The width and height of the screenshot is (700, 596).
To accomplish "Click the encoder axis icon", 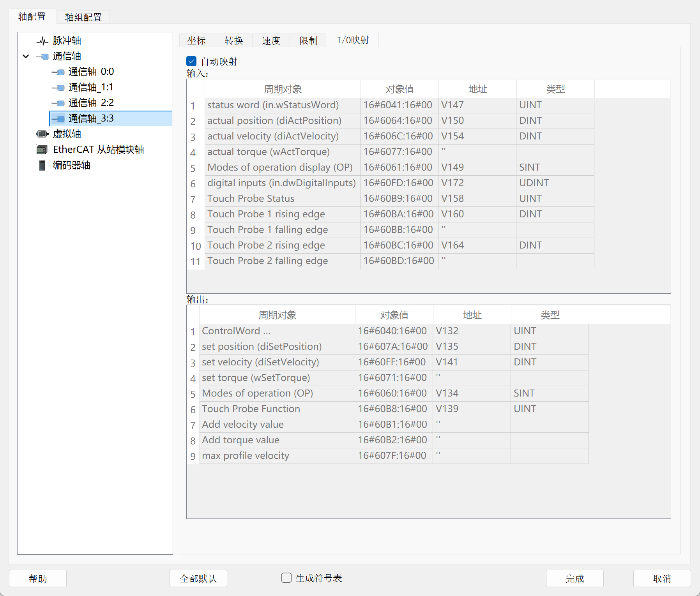I will click(42, 166).
